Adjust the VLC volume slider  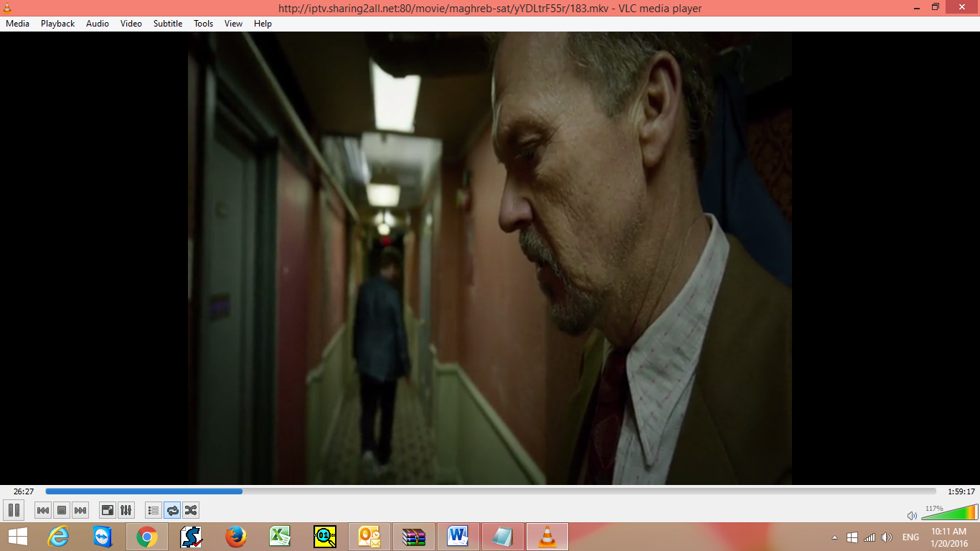(x=949, y=512)
